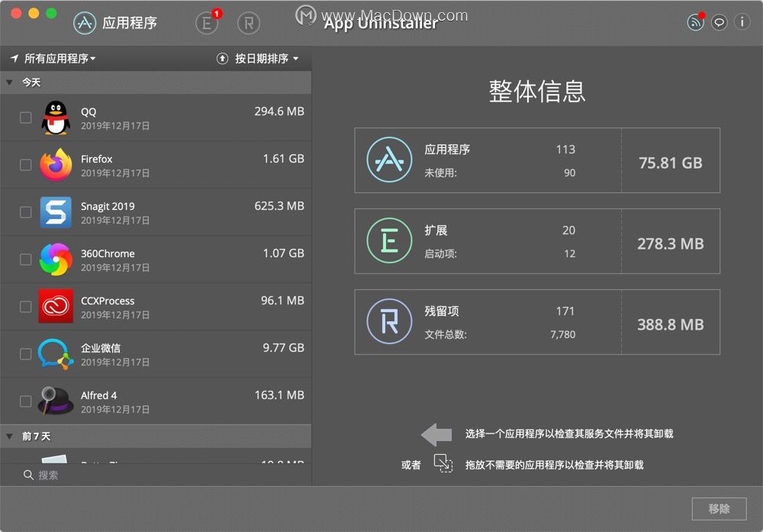Image resolution: width=763 pixels, height=532 pixels.
Task: Click the red notification badge on Extensions
Action: coord(217,13)
